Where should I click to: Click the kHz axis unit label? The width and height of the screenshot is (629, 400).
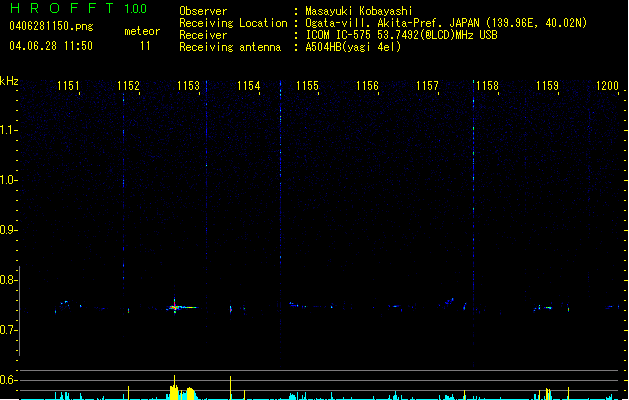9,81
